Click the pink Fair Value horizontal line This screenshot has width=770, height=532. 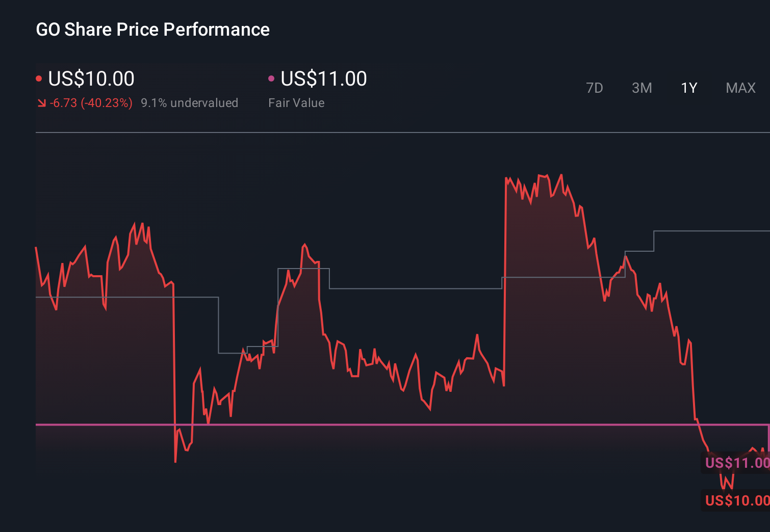[x=357, y=424]
